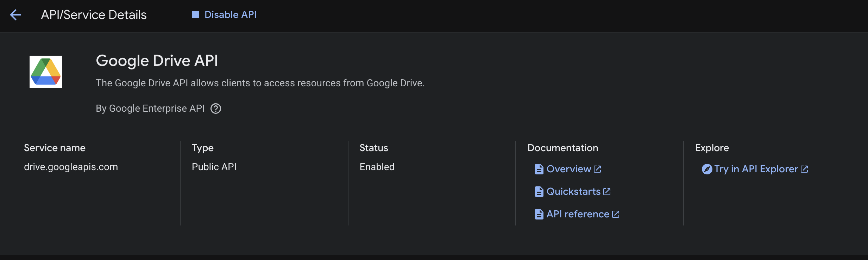This screenshot has height=260, width=868.
Task: Click the Disable API button
Action: [224, 15]
